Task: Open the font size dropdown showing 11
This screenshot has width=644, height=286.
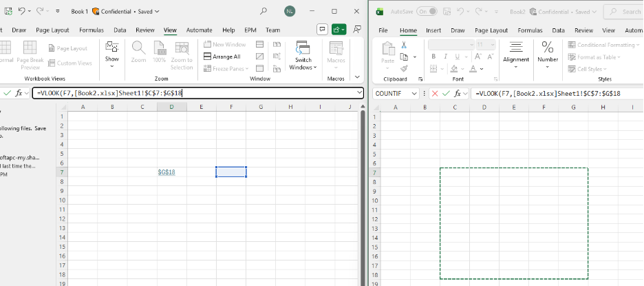Action: coord(493,44)
